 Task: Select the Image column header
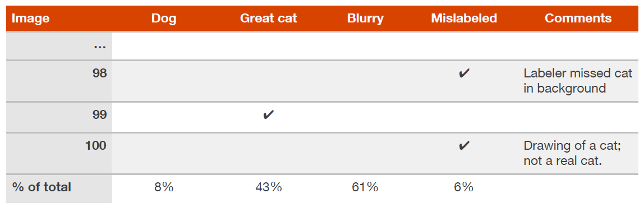point(30,18)
